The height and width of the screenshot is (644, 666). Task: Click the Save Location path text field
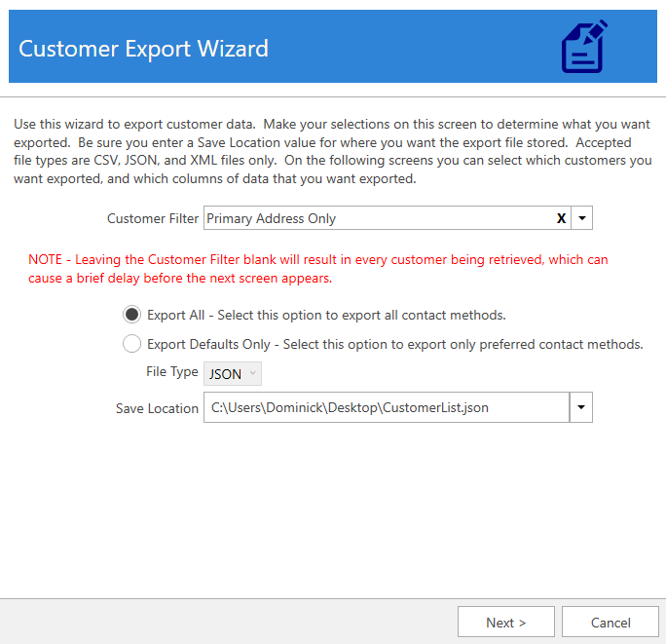pyautogui.click(x=385, y=408)
